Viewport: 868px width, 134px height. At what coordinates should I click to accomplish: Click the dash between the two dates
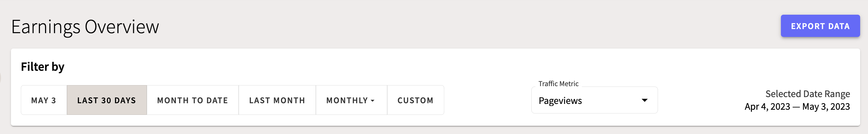click(x=796, y=107)
